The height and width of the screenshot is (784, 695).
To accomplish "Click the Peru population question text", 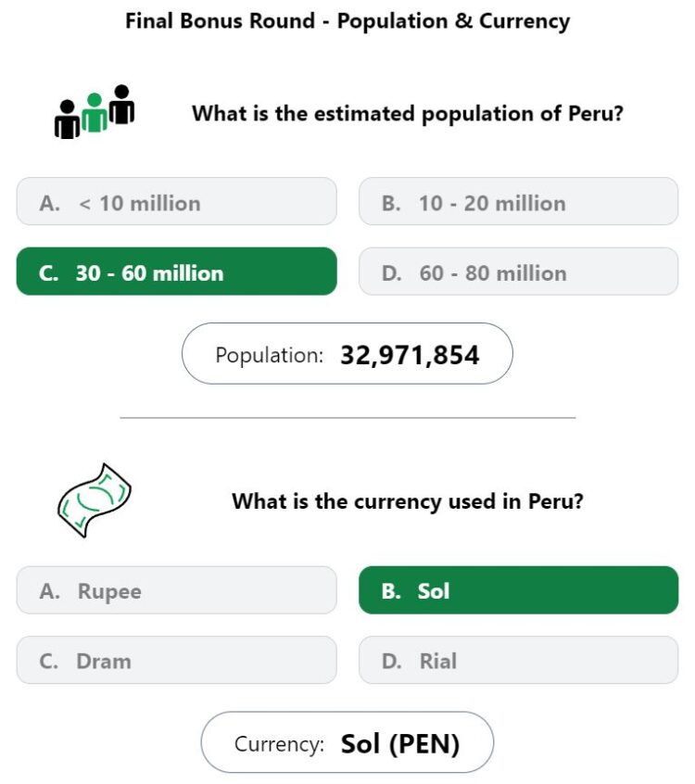I will point(408,113).
